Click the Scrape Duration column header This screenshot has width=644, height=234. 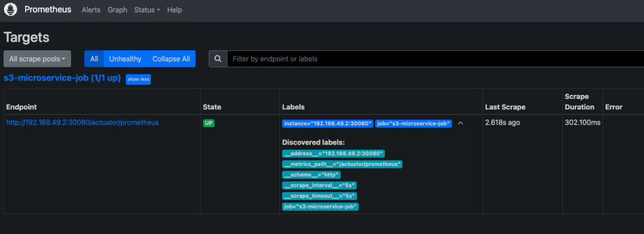(579, 102)
